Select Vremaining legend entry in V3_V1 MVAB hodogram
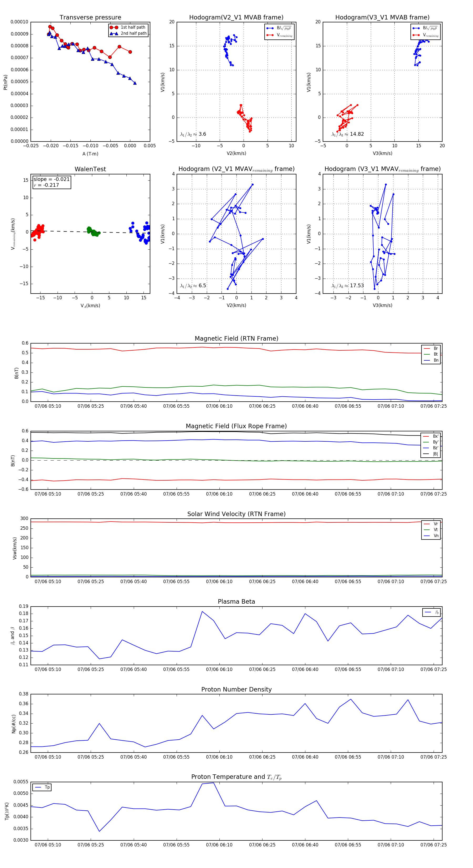The height and width of the screenshot is (868, 473). [x=425, y=35]
